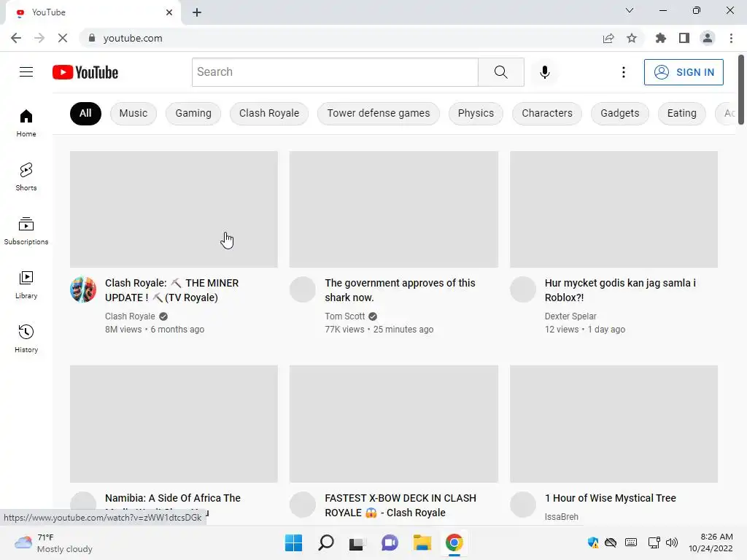
Task: View site information lock icon
Action: [92, 38]
